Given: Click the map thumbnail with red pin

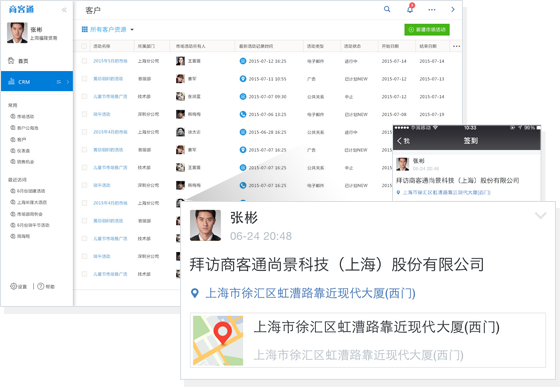Looking at the screenshot, I should click(218, 340).
